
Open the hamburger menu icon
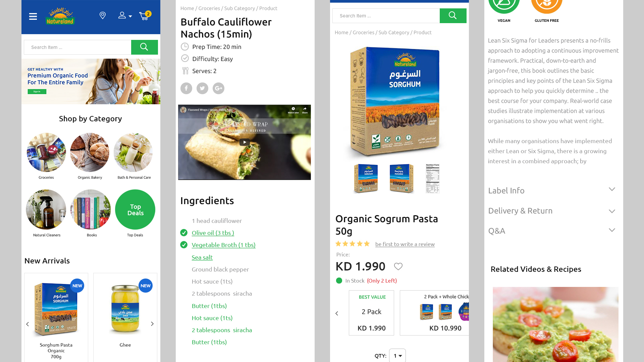point(33,16)
